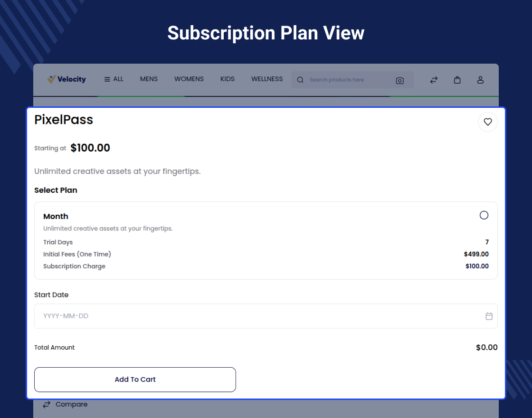This screenshot has height=418, width=532.
Task: Click the Compare text link below cart
Action: [71, 404]
